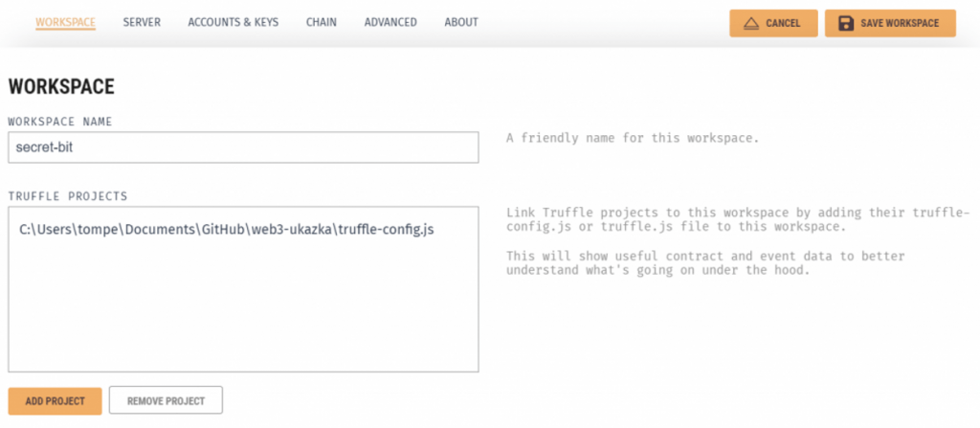Select the truffle-config.js project path entry
Viewport: 980px width, 428px height.
[x=226, y=230]
